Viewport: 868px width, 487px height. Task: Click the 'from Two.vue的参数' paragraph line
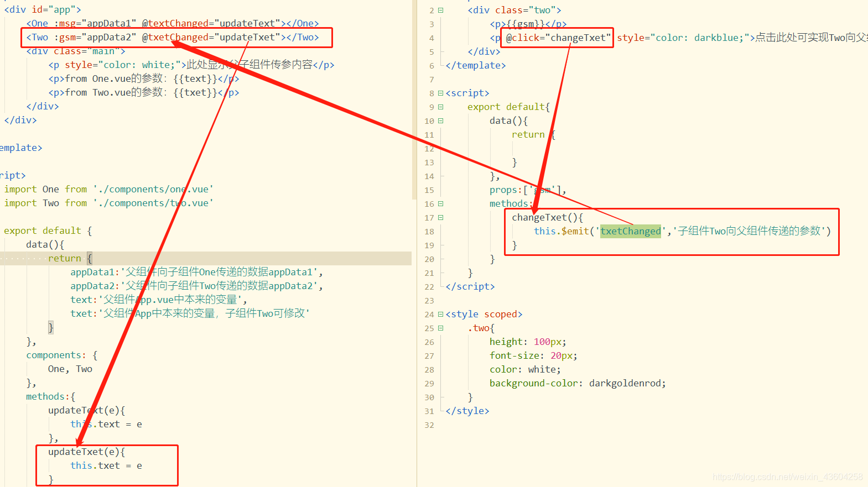pyautogui.click(x=143, y=92)
